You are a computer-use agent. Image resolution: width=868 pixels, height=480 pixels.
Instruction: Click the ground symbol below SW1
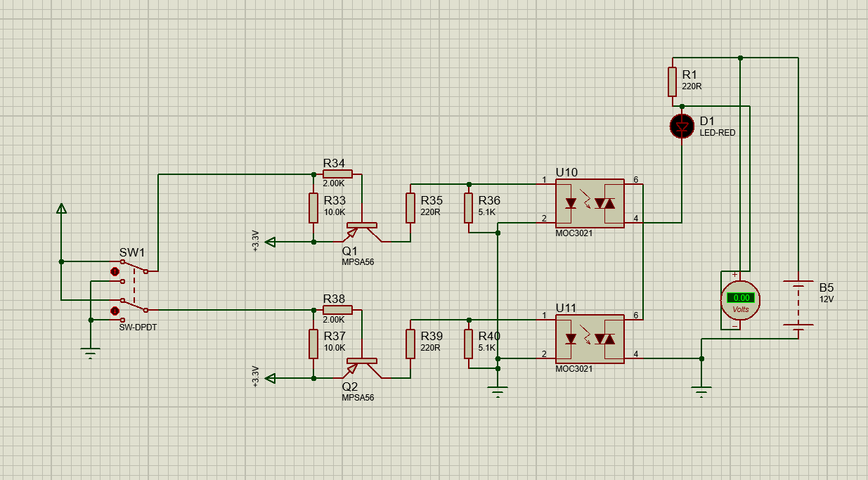pyautogui.click(x=90, y=353)
